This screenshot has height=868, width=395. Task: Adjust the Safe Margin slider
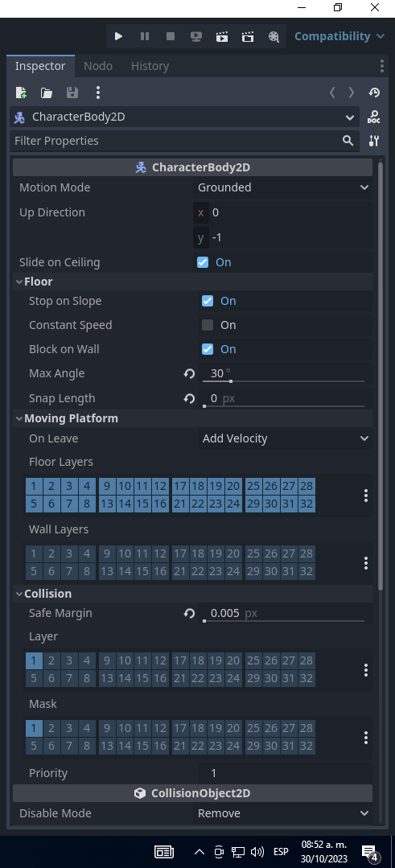[x=284, y=621]
